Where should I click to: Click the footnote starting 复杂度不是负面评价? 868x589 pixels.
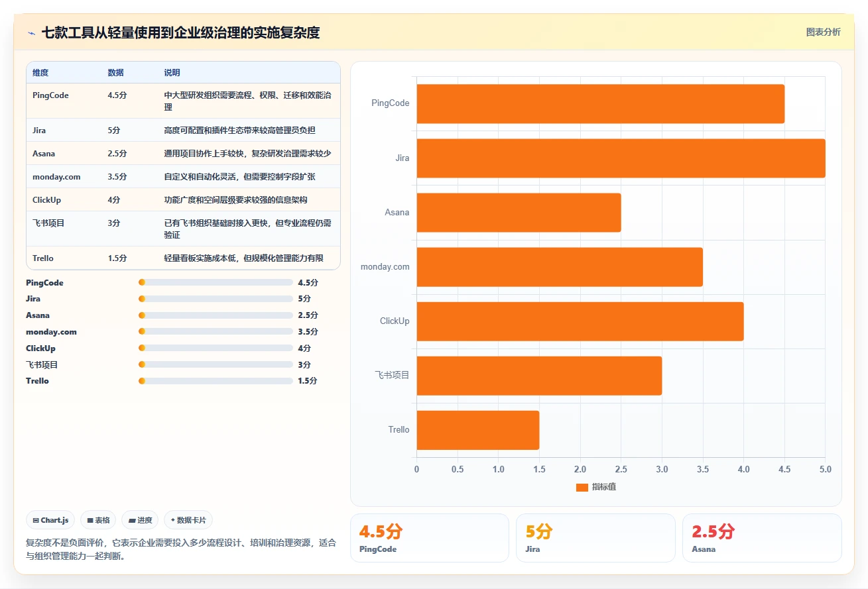(x=181, y=549)
